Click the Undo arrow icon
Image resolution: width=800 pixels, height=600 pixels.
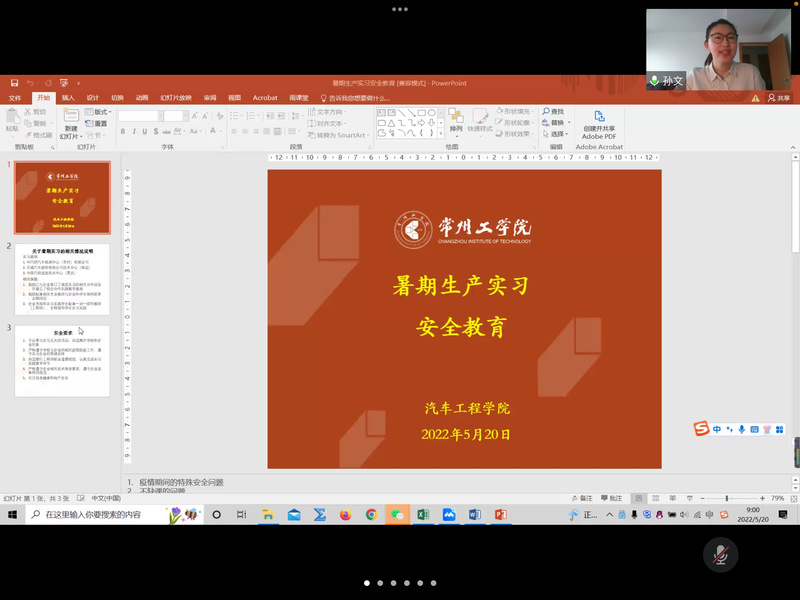pyautogui.click(x=30, y=83)
